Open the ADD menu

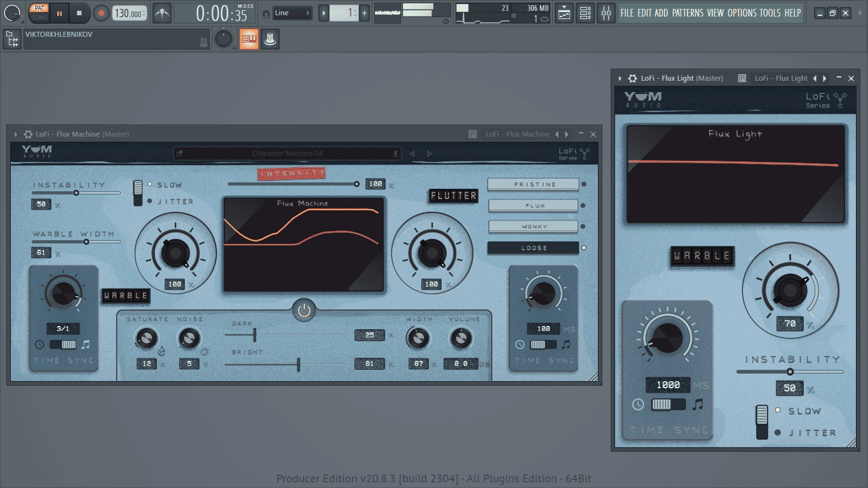pyautogui.click(x=661, y=13)
